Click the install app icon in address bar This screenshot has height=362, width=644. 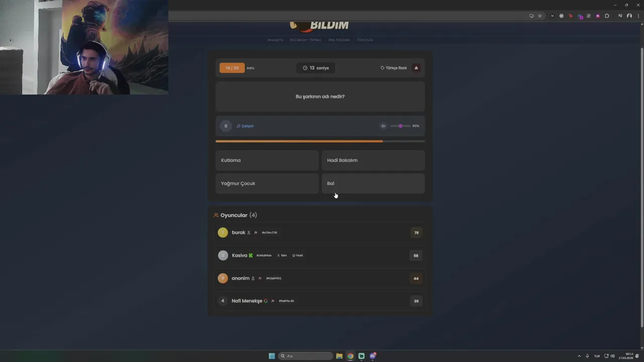click(x=531, y=16)
